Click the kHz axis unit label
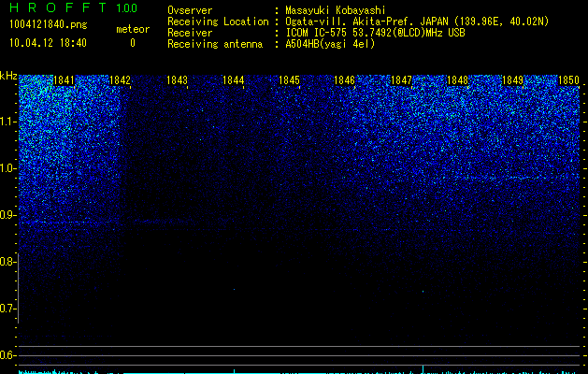Viewport: 588px width, 374px height. [8, 76]
